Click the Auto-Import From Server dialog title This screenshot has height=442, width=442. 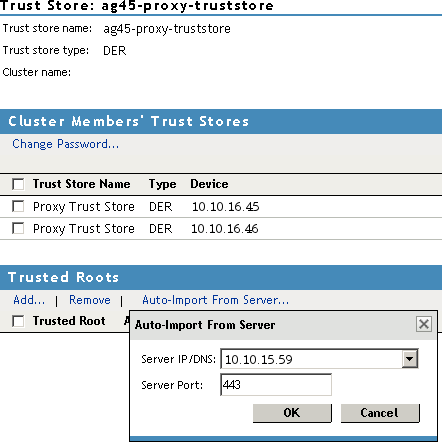tap(205, 325)
